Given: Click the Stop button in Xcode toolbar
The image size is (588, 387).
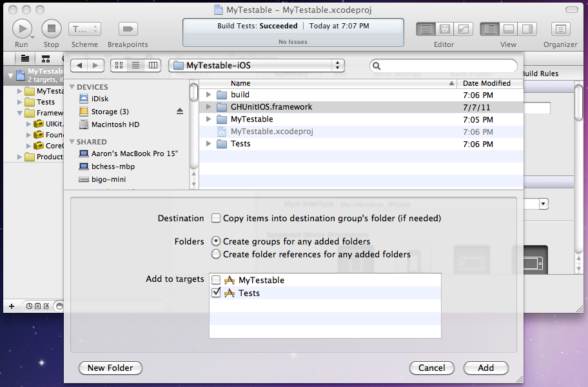Looking at the screenshot, I should (x=52, y=29).
